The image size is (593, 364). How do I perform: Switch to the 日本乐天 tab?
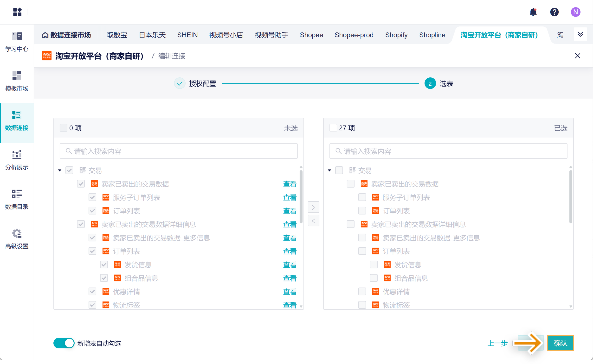pyautogui.click(x=152, y=35)
